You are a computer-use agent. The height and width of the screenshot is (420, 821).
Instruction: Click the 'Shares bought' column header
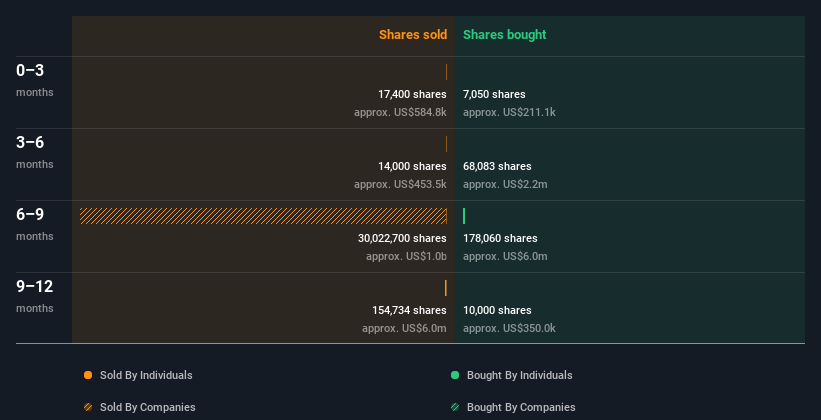pos(504,35)
